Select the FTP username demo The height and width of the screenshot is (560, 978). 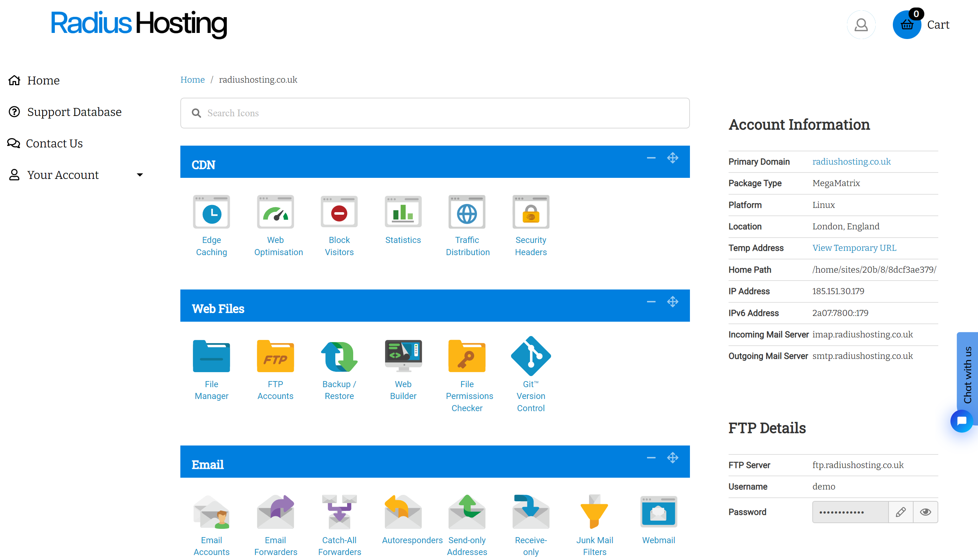[824, 487]
